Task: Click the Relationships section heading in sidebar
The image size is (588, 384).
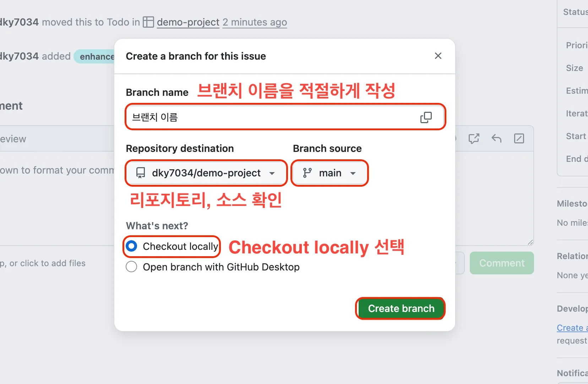Action: tap(572, 256)
